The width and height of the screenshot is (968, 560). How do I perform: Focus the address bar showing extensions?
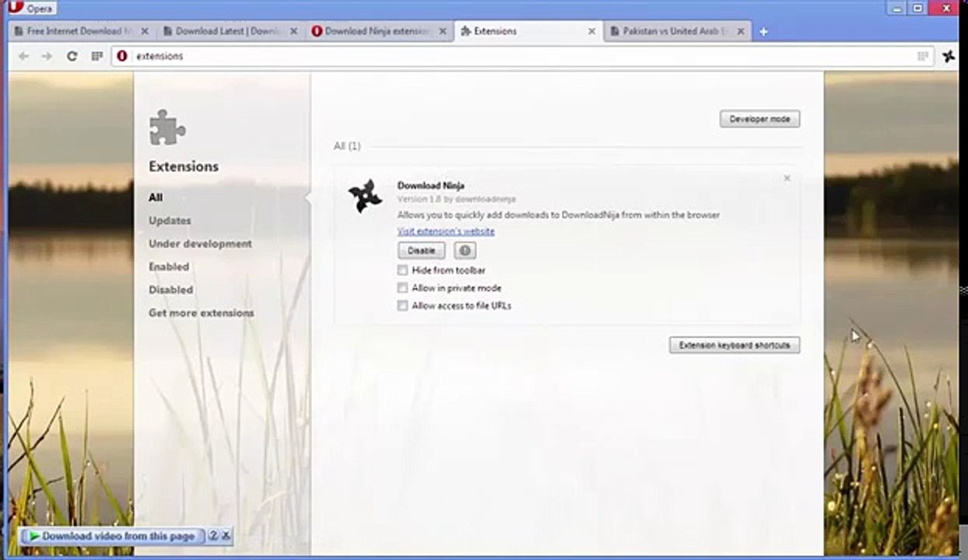(x=521, y=56)
